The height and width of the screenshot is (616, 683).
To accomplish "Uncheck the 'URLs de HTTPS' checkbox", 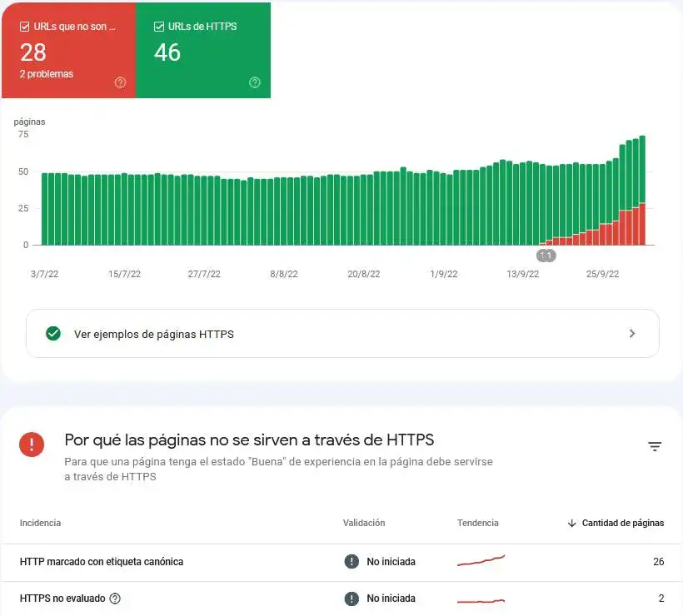I will (159, 27).
